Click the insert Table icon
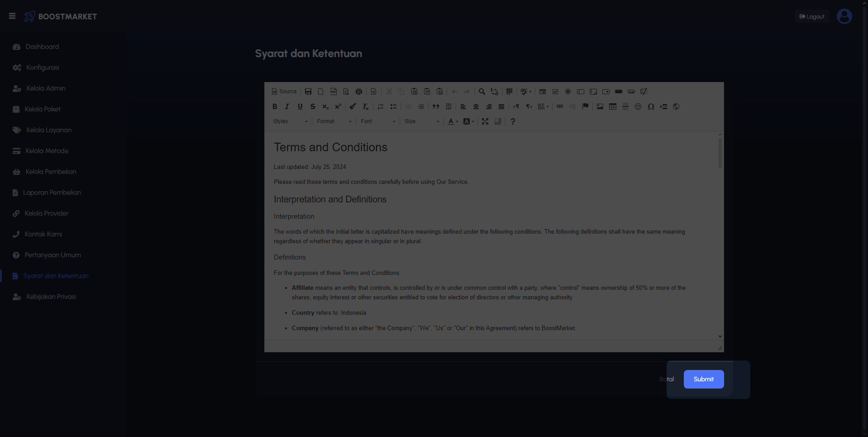868x437 pixels. click(x=613, y=106)
